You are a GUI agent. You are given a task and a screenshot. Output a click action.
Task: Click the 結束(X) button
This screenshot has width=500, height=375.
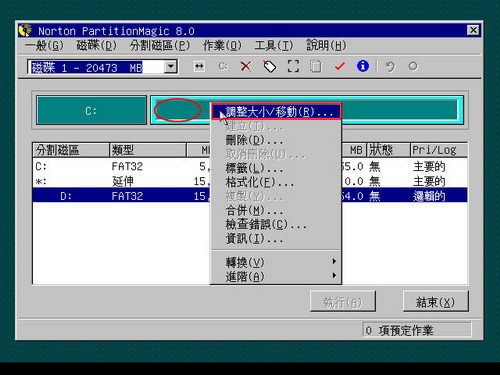(435, 301)
